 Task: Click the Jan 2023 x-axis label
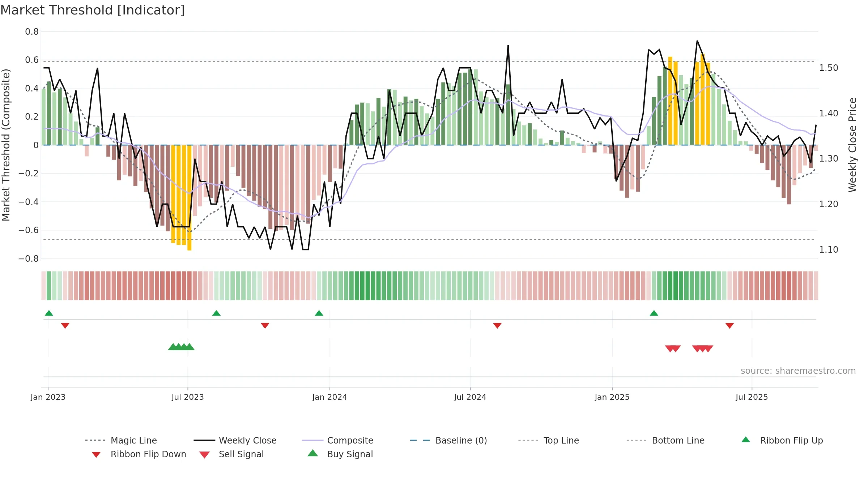(x=48, y=397)
